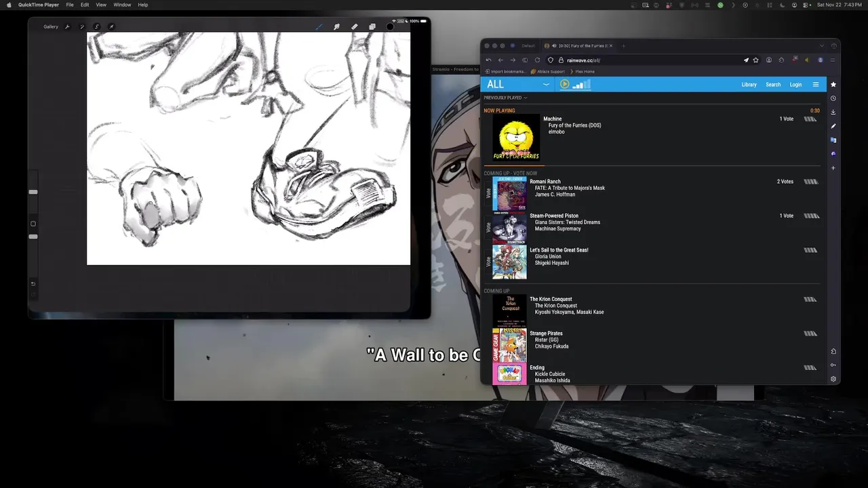Reload the rainwave.cc page
This screenshot has width=868, height=488.
pos(537,60)
